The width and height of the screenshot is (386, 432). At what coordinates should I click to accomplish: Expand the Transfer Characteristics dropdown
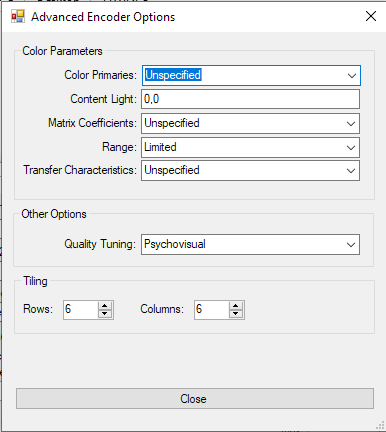(251, 171)
